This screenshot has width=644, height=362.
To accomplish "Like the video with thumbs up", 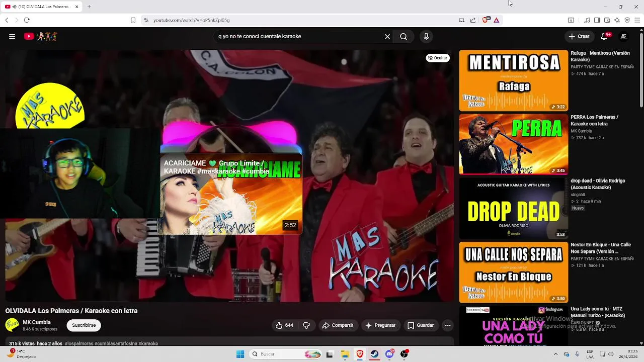I will (x=284, y=325).
